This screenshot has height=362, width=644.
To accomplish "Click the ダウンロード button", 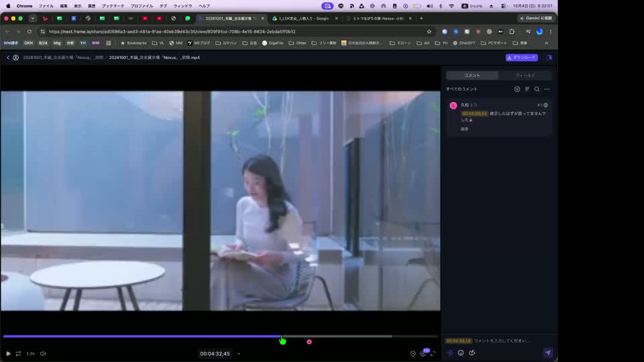I will pos(522,58).
